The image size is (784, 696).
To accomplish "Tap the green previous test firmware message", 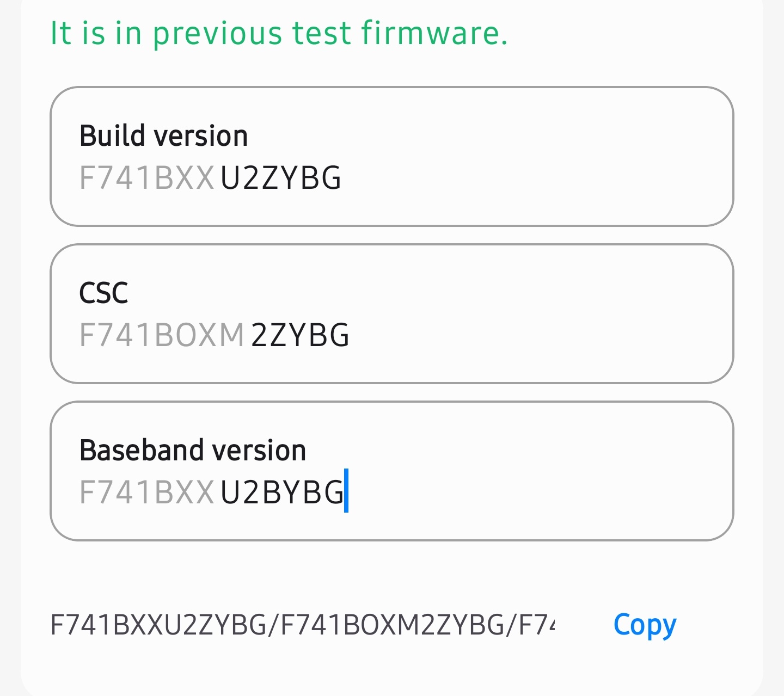I will click(x=279, y=33).
